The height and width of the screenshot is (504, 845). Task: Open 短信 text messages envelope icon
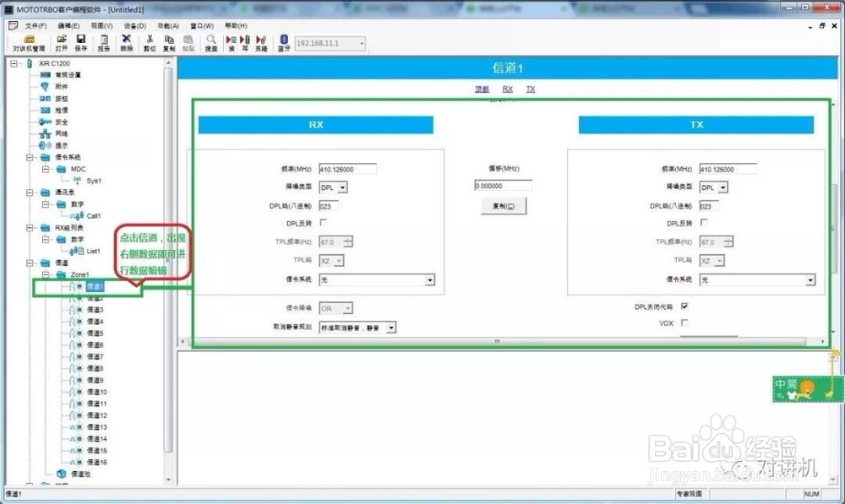46,111
